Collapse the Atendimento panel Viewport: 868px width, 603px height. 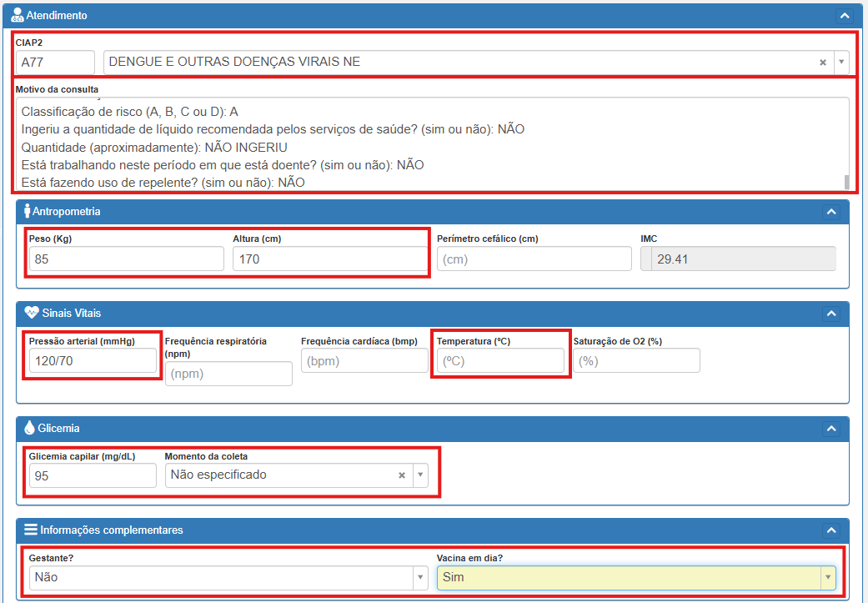(x=845, y=16)
